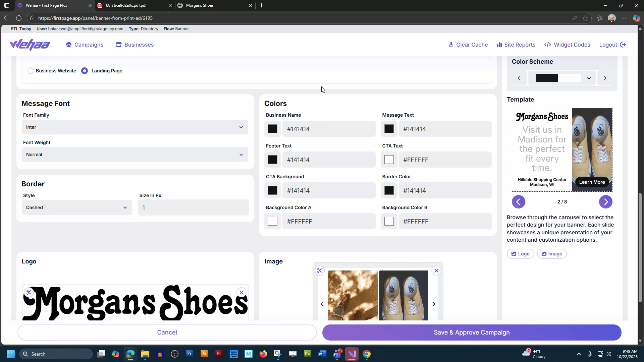Open the Font Weight dropdown showing Normal
The image size is (644, 362).
[x=135, y=155]
